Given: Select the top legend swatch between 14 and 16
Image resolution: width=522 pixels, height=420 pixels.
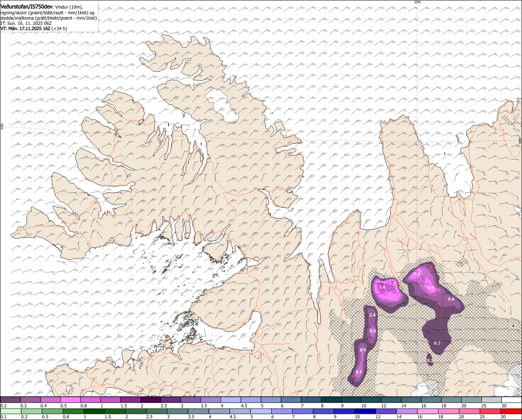Looking at the screenshot, I should 411,400.
